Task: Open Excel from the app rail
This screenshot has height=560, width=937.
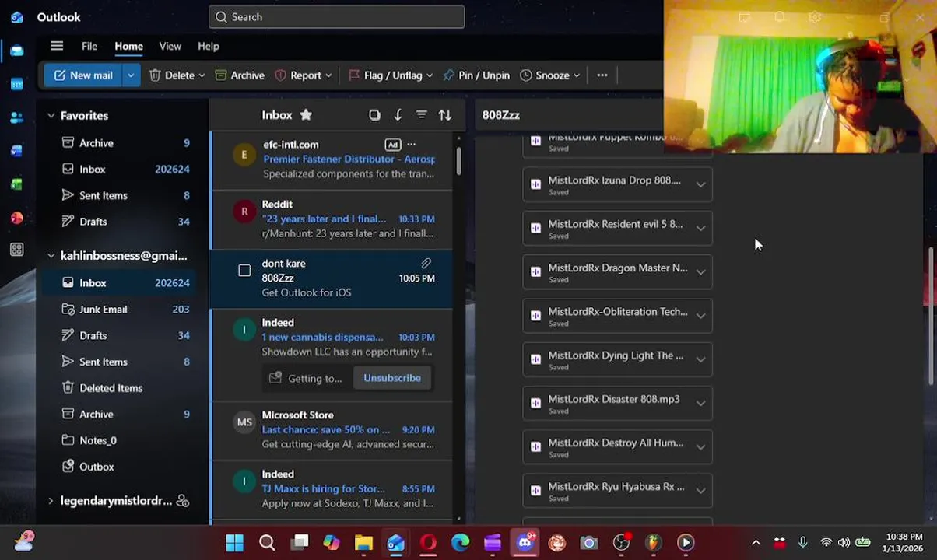Action: [16, 184]
